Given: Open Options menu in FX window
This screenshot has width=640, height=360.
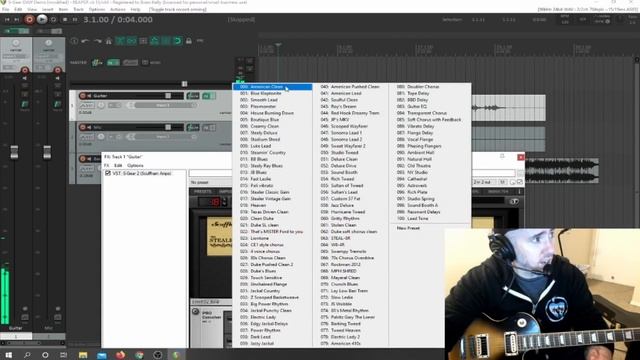Looking at the screenshot, I should (x=135, y=165).
